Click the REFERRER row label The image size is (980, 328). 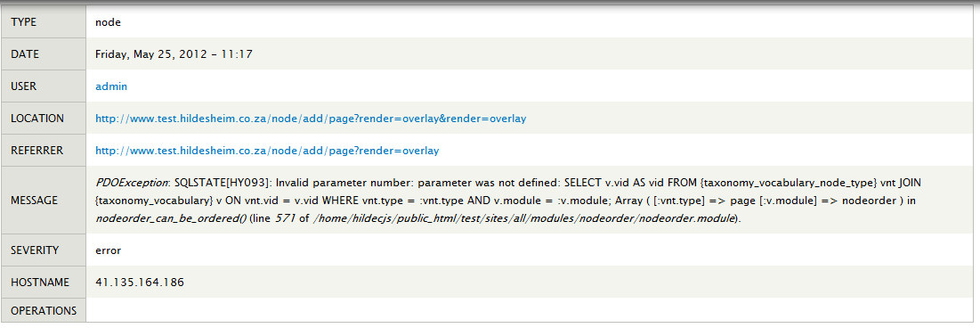[x=37, y=151]
